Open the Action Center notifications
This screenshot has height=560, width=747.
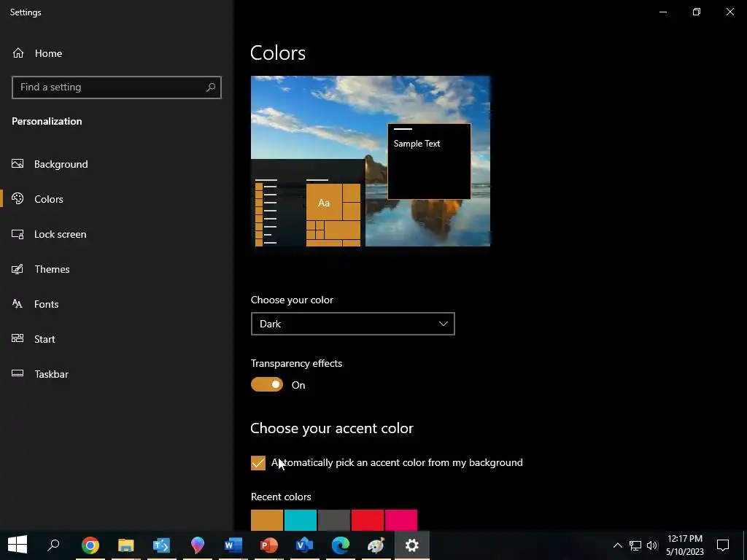coord(723,545)
